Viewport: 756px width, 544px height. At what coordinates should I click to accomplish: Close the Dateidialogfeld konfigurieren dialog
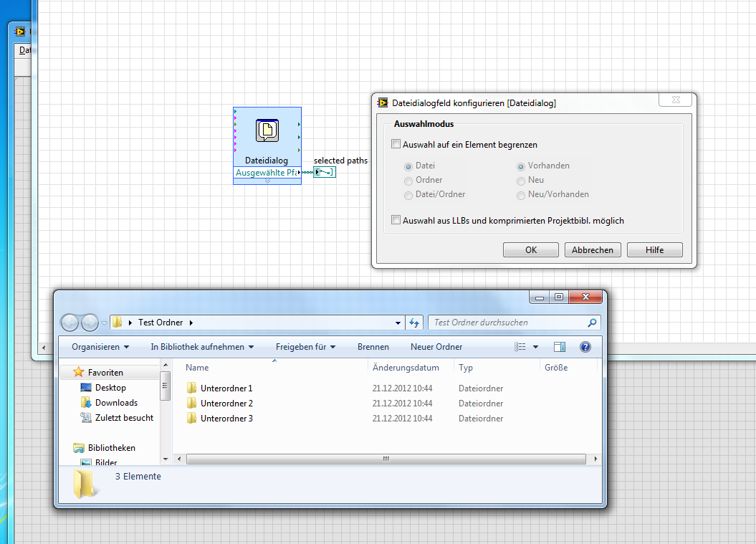(676, 100)
